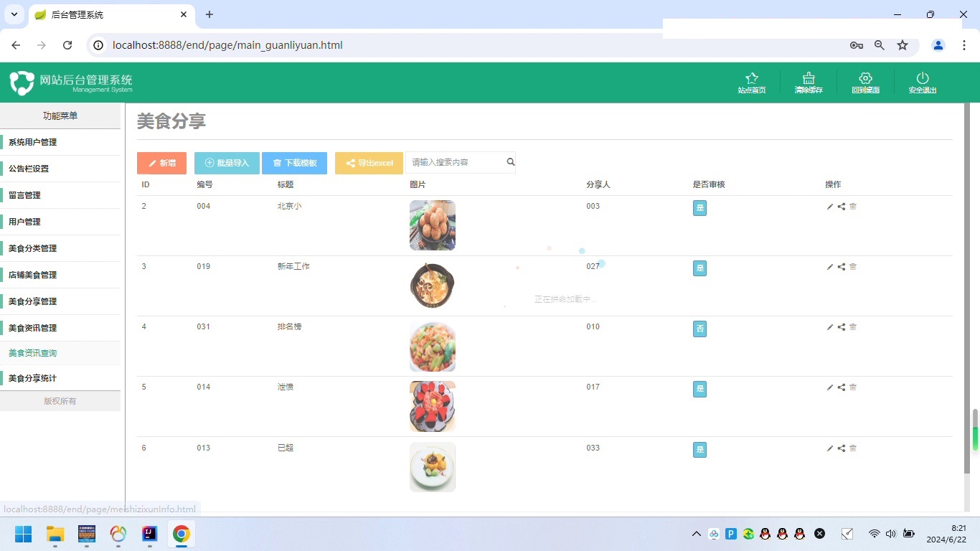
Task: Delete row 031 with trash icon
Action: click(853, 327)
